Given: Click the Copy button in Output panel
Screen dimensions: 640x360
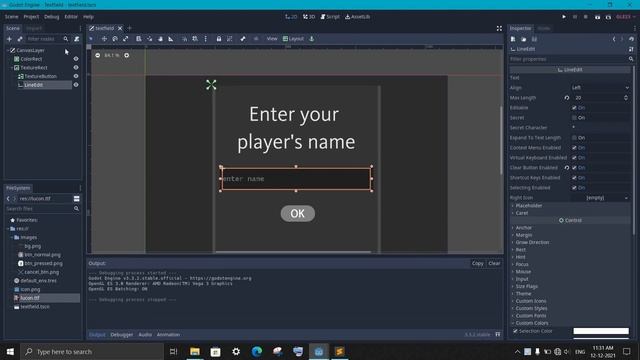Looking at the screenshot, I should coord(478,263).
